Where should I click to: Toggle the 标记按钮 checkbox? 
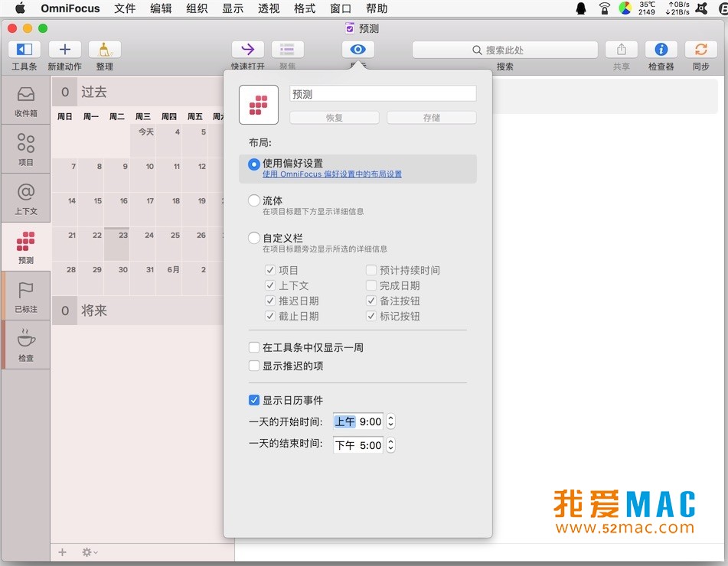(371, 316)
